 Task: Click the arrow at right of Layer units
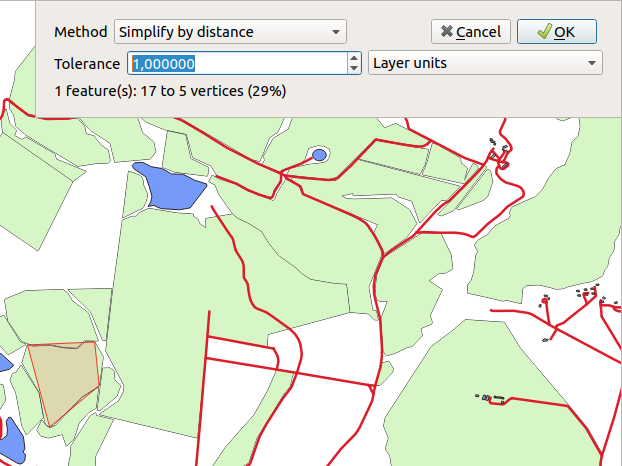click(x=593, y=64)
